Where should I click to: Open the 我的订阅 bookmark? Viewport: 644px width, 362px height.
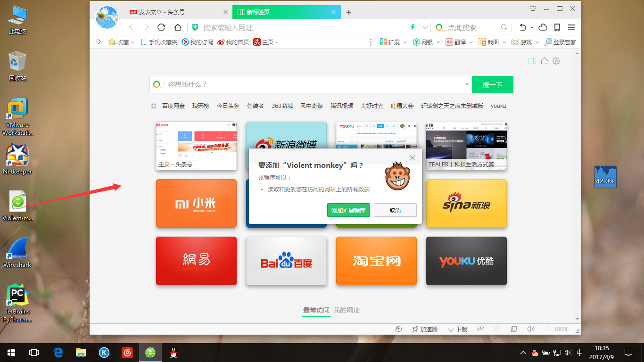[x=198, y=42]
